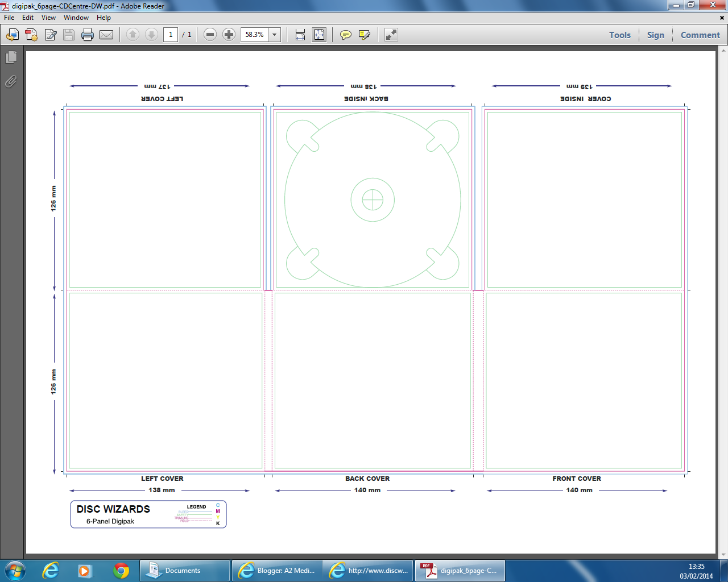Add a sticky note comment
Viewport: 728px width, 582px height.
(x=345, y=35)
